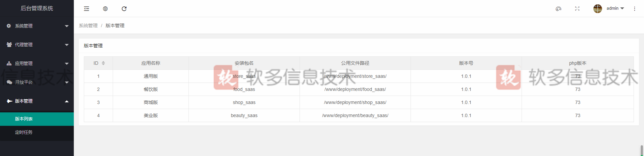The width and height of the screenshot is (644, 156).
Task: Click the admin user avatar
Action: [597, 9]
